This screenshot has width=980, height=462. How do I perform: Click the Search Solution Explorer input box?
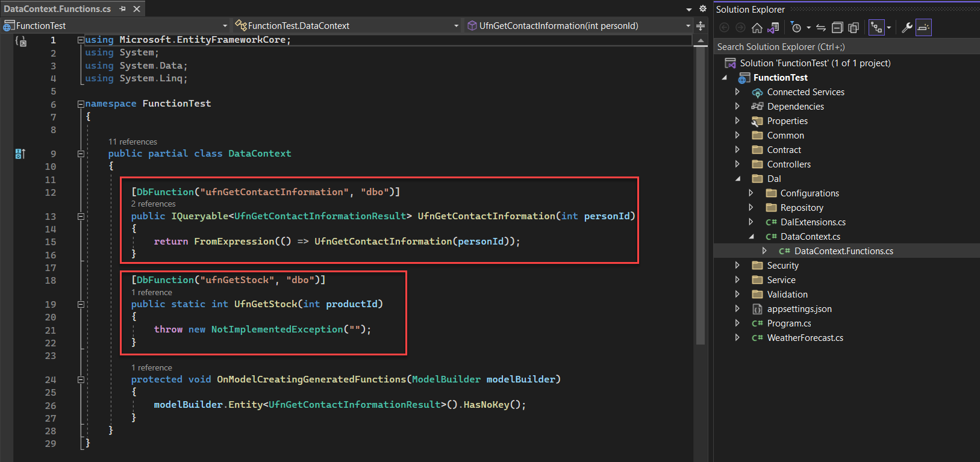coord(846,47)
